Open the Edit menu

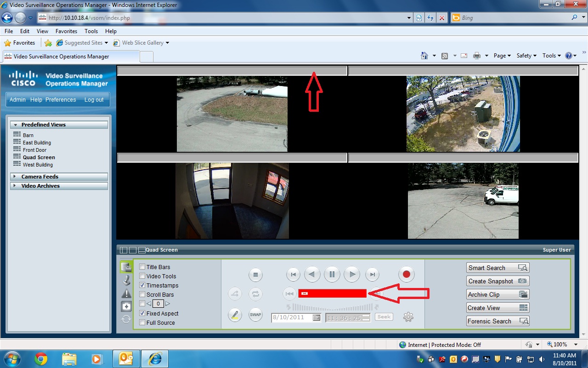[25, 31]
